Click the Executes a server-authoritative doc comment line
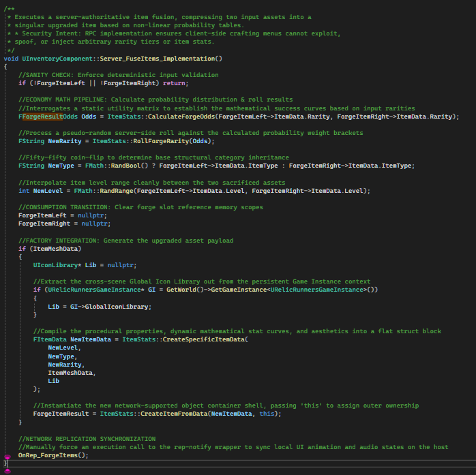 coord(159,17)
